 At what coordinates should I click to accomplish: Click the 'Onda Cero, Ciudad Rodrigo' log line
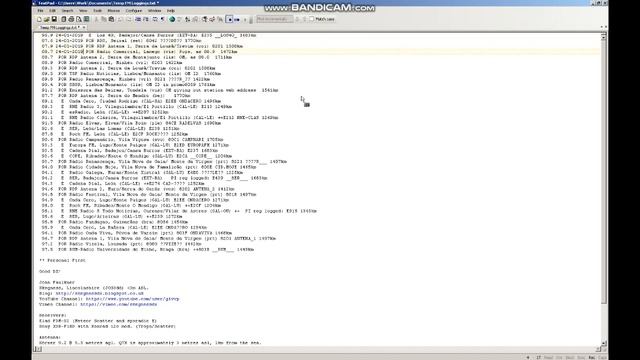131,101
